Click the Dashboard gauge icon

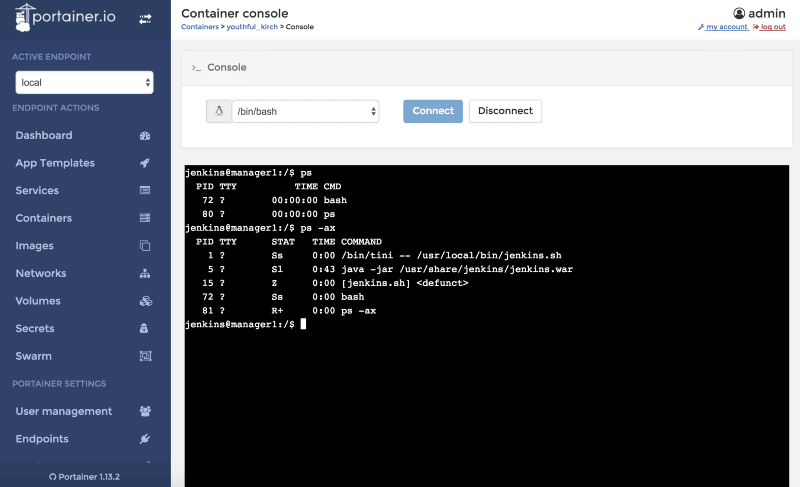pos(145,136)
